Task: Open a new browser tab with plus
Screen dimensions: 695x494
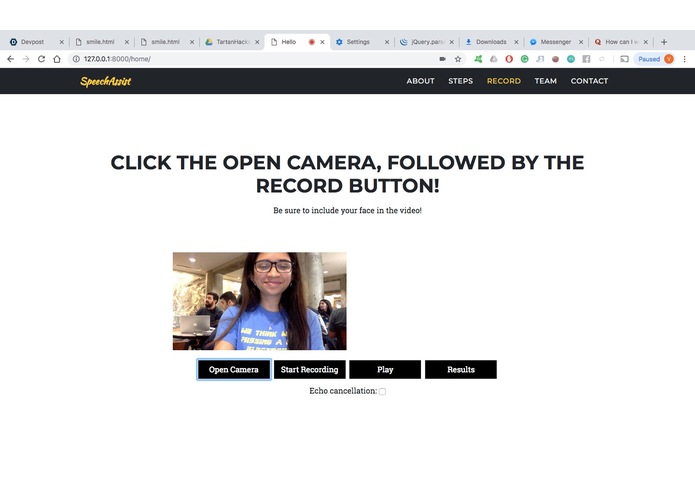Action: pyautogui.click(x=664, y=42)
